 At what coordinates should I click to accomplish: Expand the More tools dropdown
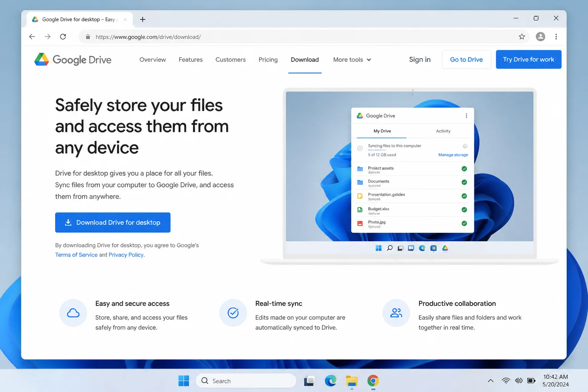pyautogui.click(x=352, y=60)
